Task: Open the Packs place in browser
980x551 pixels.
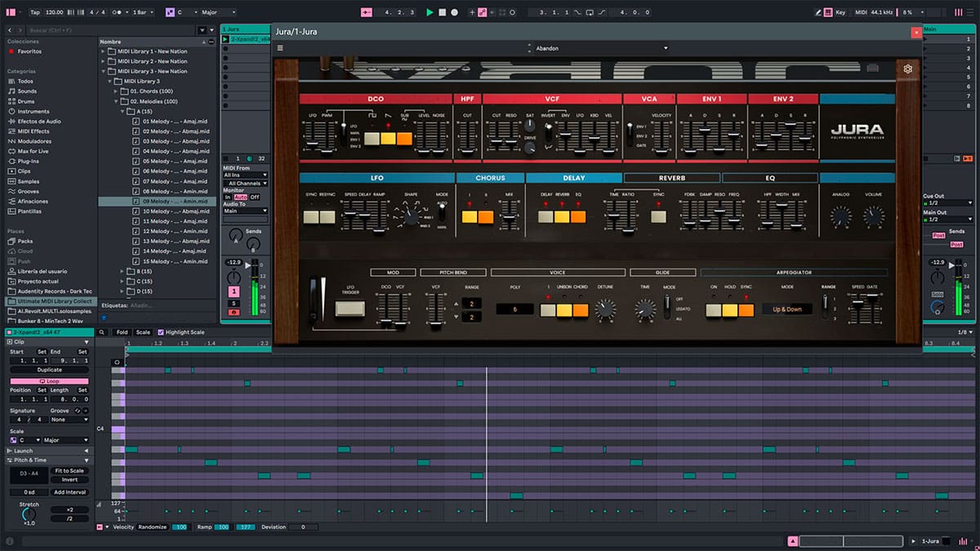Action: [24, 241]
